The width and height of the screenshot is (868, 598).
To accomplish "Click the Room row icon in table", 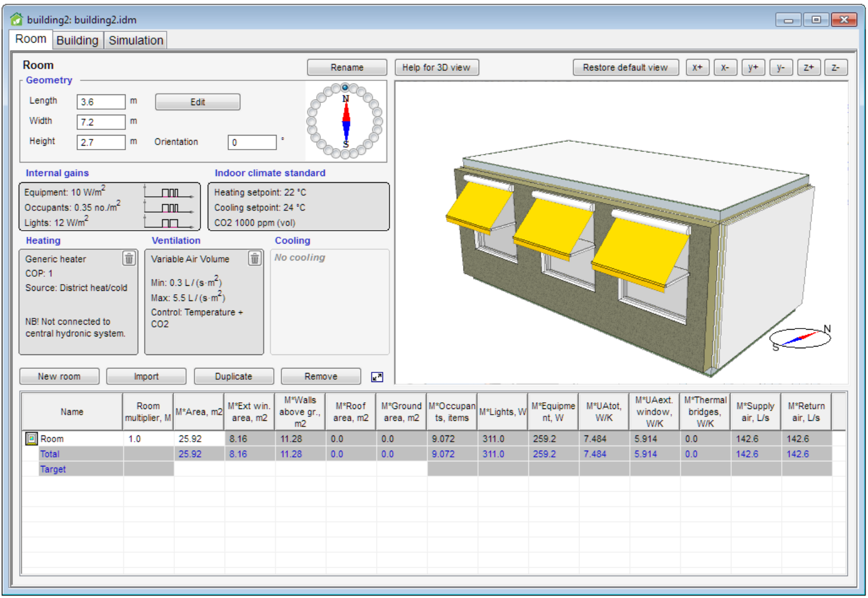I will click(x=32, y=439).
